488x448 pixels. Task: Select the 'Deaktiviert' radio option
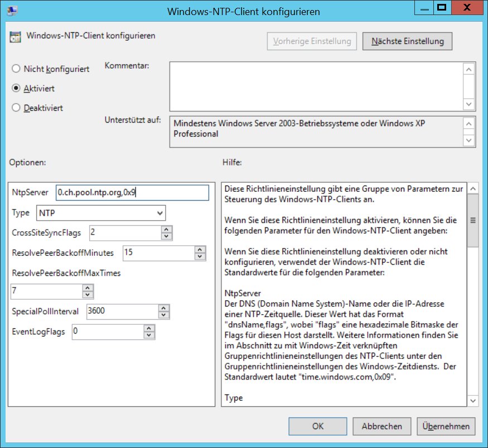(16, 108)
